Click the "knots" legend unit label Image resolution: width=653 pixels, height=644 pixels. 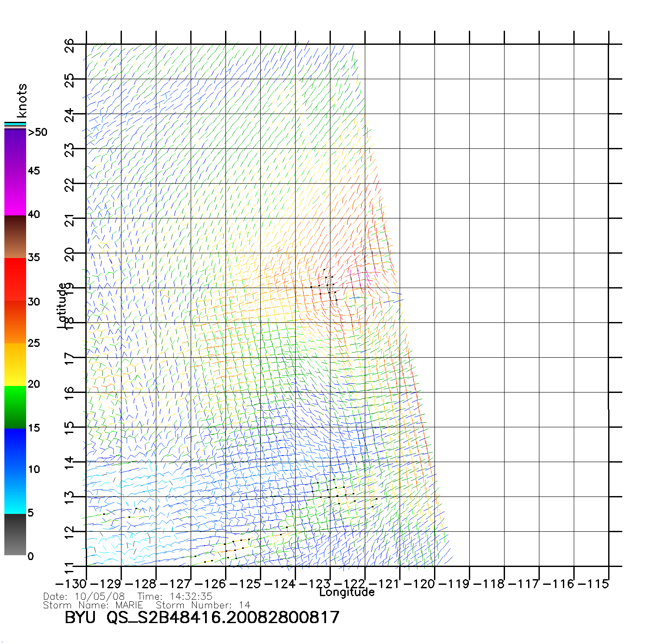click(x=21, y=101)
